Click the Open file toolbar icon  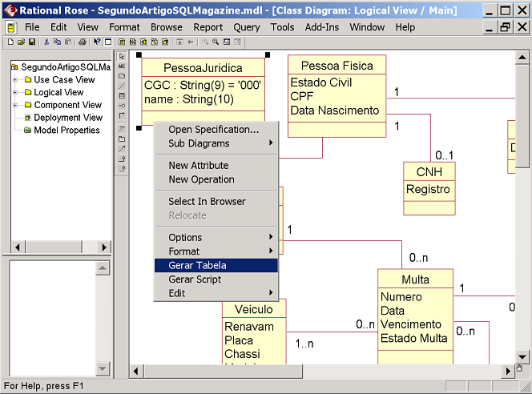[x=21, y=42]
